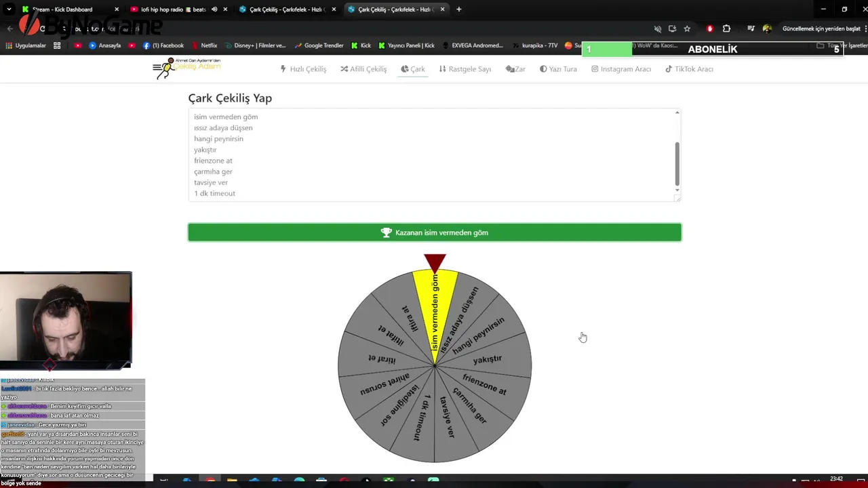
Task: Click inside the names list text area
Action: pos(434,155)
